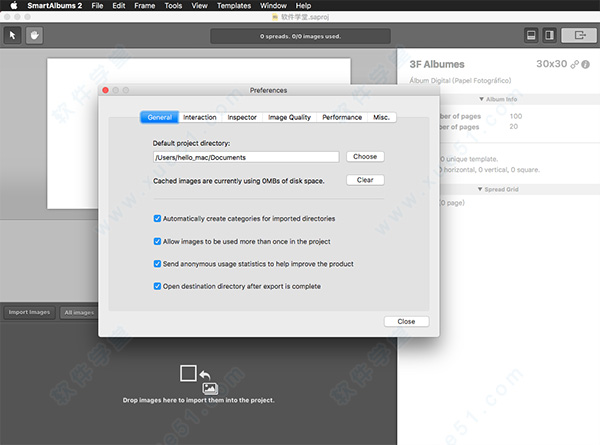This screenshot has height=445, width=600.
Task: Click the Import Images button
Action: tap(29, 312)
